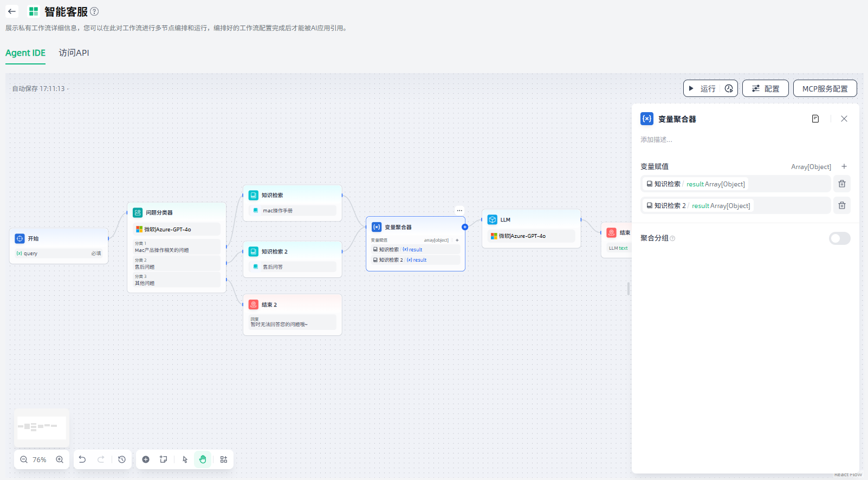Select the Agent IDE tab

(25, 53)
